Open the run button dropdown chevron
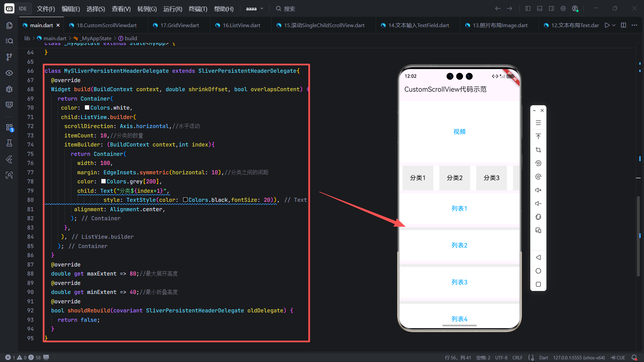This screenshot has width=644, height=362. (x=614, y=25)
